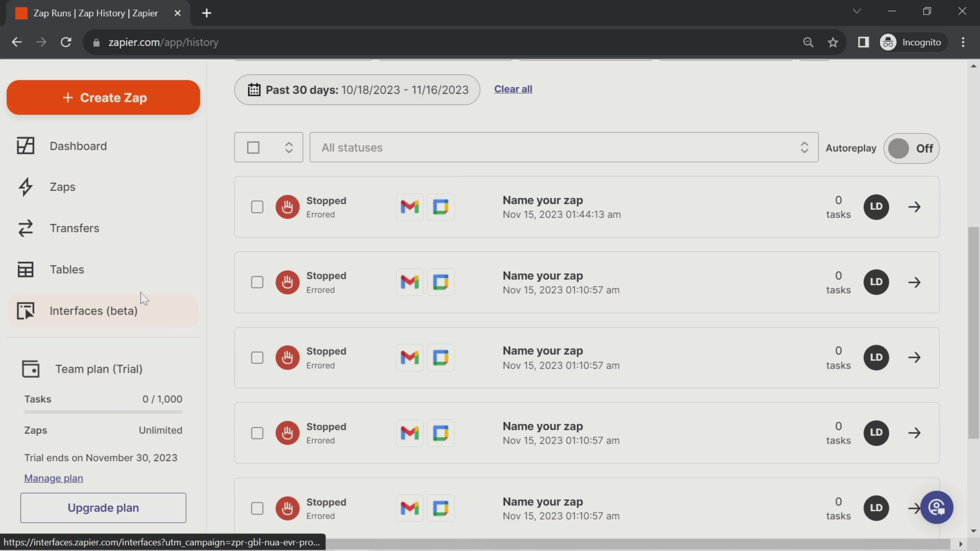Open a new browser tab

pos(206,13)
